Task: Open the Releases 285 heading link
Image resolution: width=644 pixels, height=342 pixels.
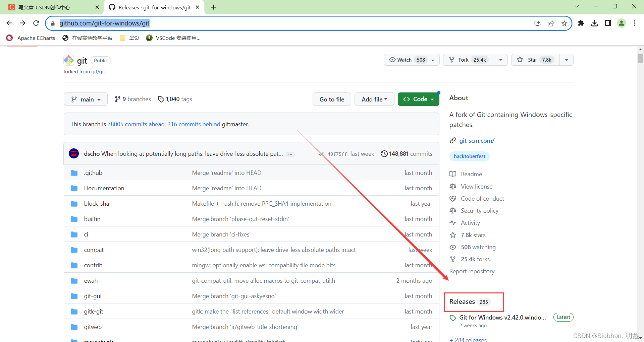Action: tap(470, 301)
